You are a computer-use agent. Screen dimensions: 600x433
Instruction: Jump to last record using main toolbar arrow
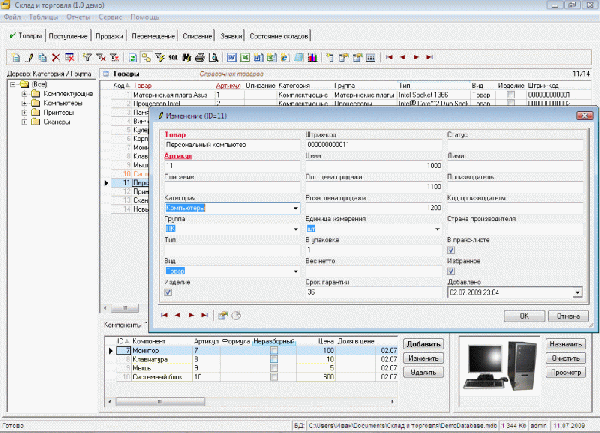(x=428, y=58)
